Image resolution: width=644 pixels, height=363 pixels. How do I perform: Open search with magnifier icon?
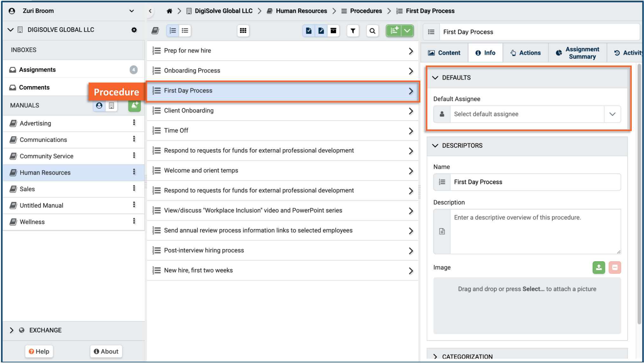372,31
